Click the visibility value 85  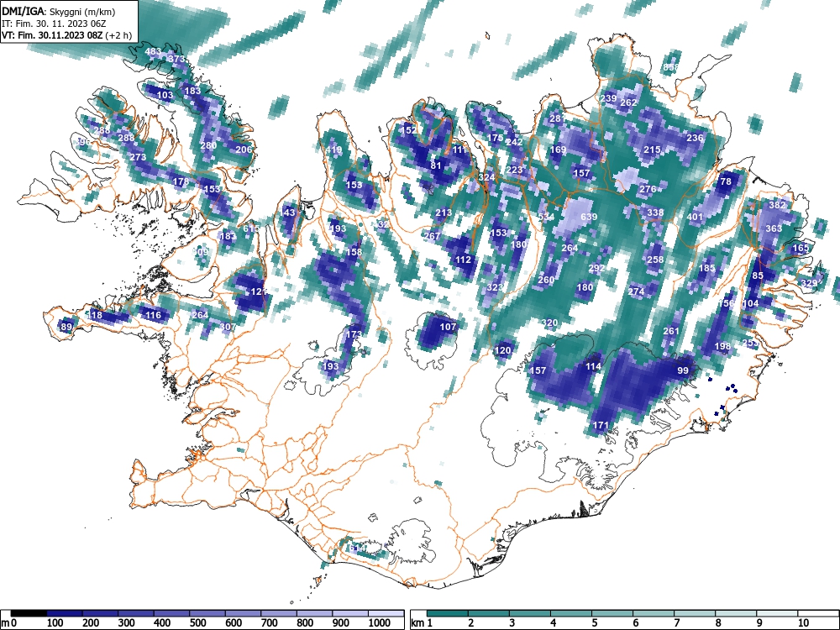point(758,276)
